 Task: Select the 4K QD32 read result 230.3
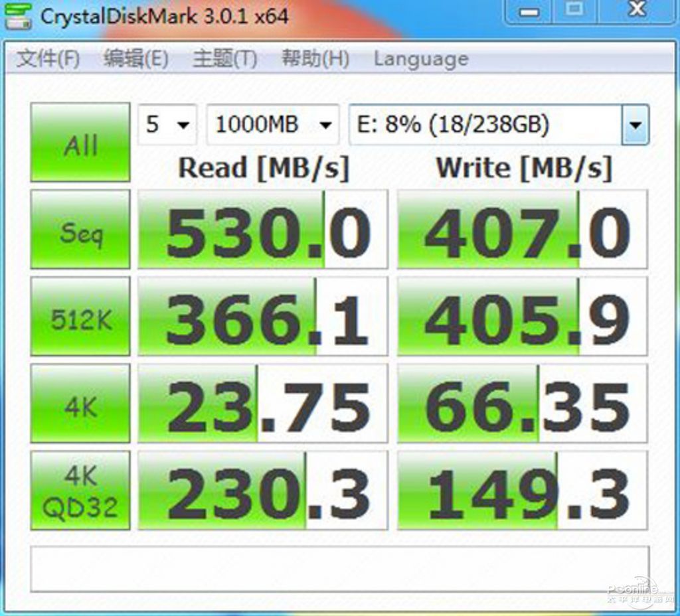coord(263,491)
